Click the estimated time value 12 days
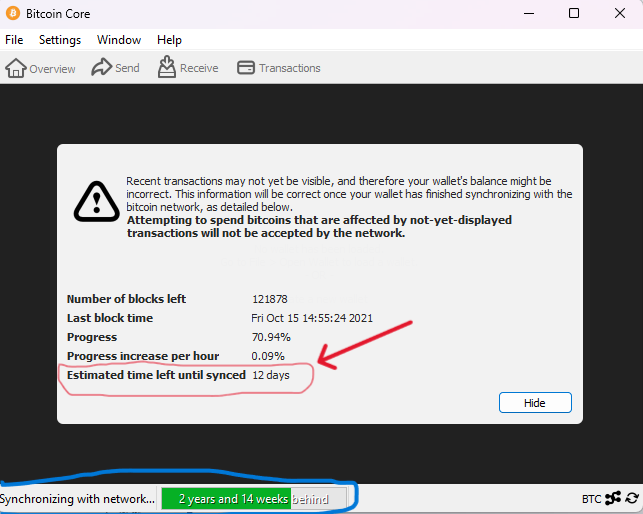 click(x=271, y=375)
